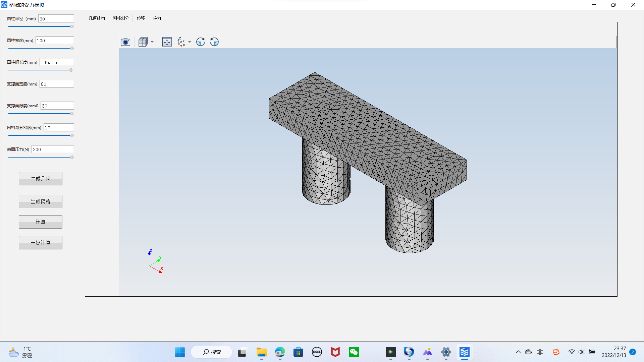Expand the view cube dropdown arrow
Screen dimensions: 644x362
coord(152,42)
